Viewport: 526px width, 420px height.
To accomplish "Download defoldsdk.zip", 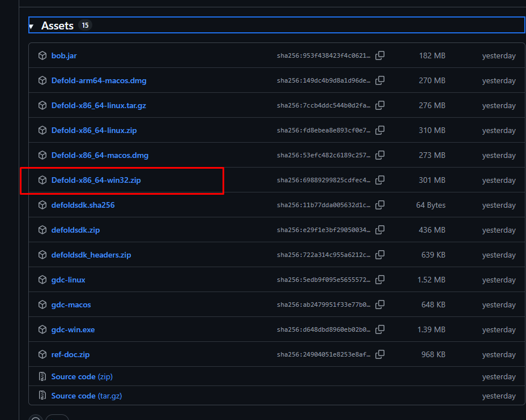I will pyautogui.click(x=75, y=230).
